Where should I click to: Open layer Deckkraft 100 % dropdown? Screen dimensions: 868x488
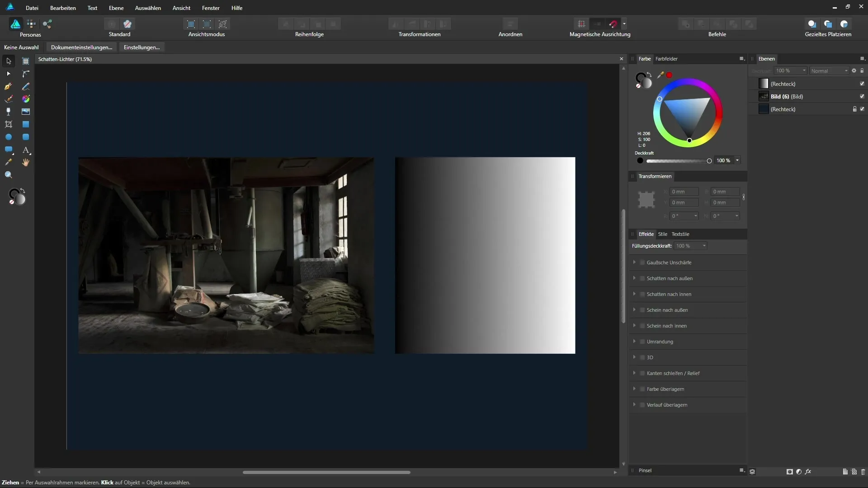tap(790, 71)
